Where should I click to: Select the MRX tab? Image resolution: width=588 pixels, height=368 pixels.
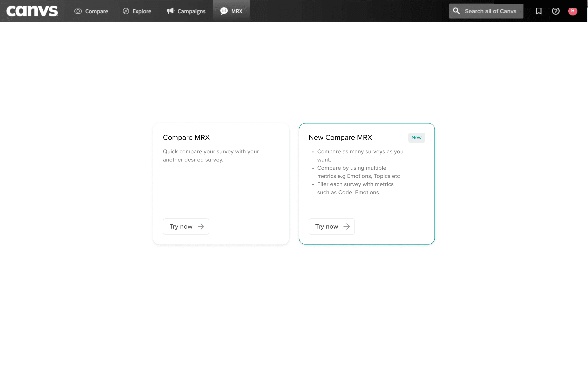(x=231, y=11)
